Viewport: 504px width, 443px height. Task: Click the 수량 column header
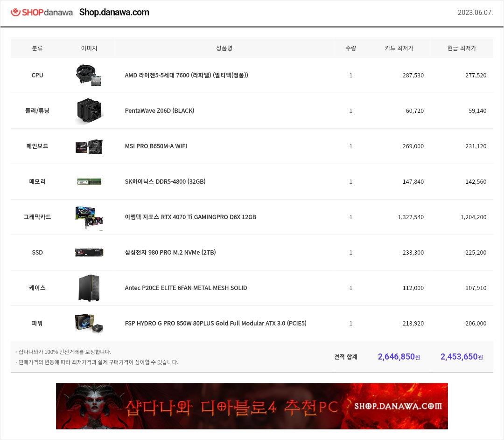(x=350, y=48)
